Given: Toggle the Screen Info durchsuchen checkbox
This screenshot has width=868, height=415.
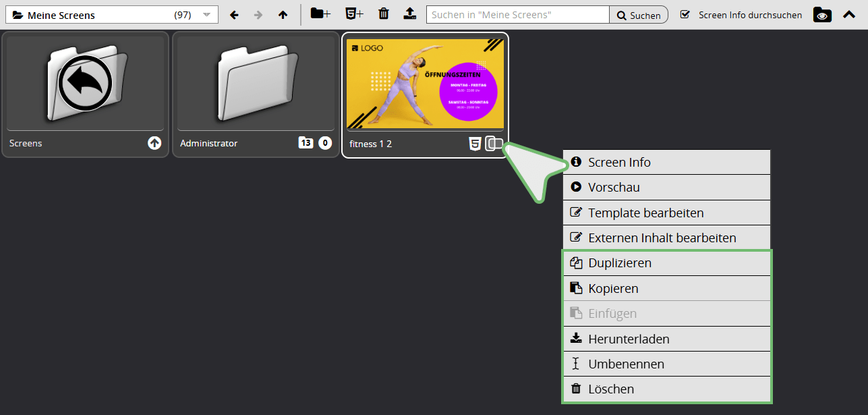Looking at the screenshot, I should coord(685,14).
